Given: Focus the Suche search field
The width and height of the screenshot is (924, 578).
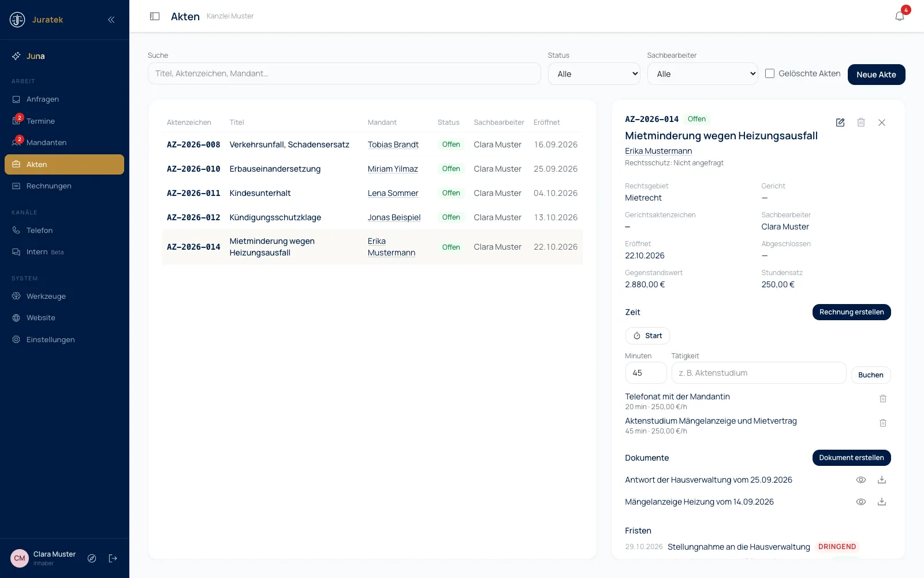Looking at the screenshot, I should pyautogui.click(x=344, y=73).
